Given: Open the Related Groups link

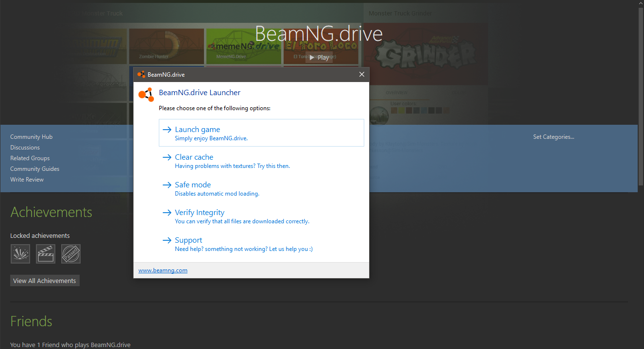Looking at the screenshot, I should coord(30,158).
